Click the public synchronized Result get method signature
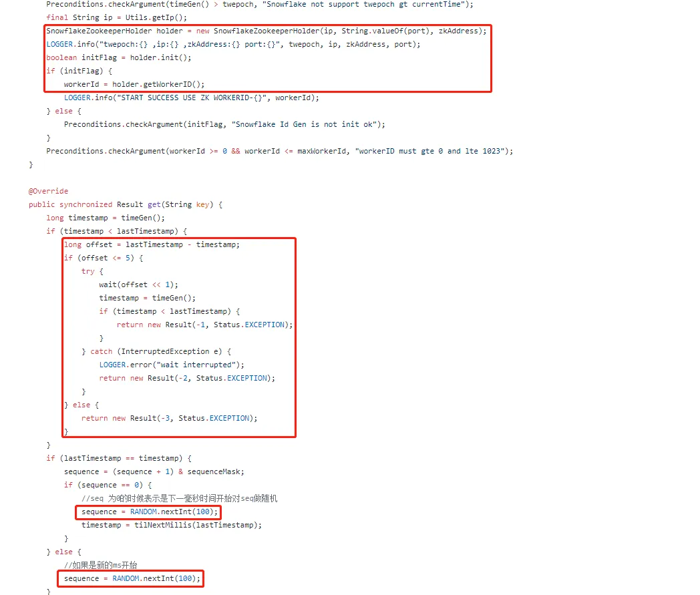This screenshot has width=700, height=595. (126, 204)
